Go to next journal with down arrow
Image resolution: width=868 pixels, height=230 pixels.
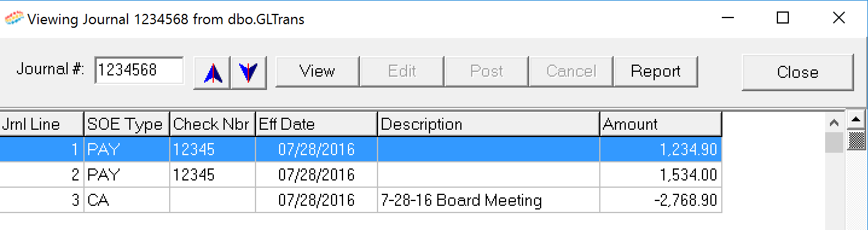coord(248,72)
